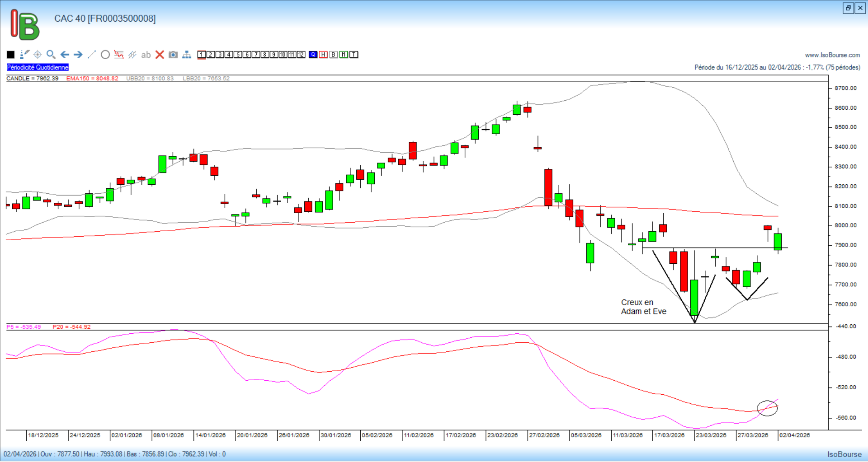Delete drawings with the red X
This screenshot has height=462, width=868.
tap(160, 55)
